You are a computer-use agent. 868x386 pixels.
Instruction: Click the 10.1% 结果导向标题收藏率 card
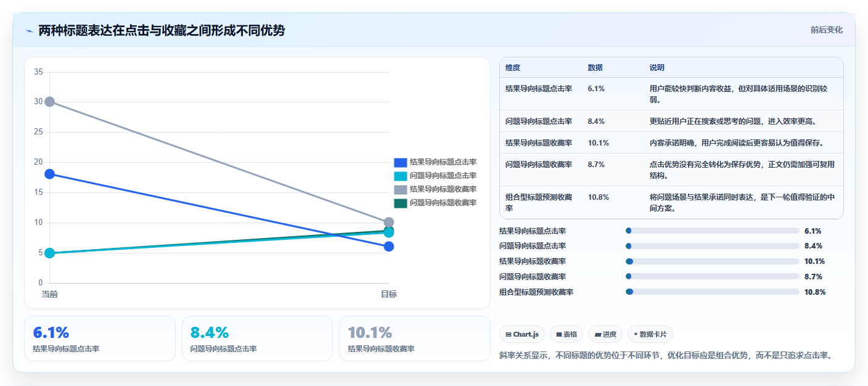[415, 339]
